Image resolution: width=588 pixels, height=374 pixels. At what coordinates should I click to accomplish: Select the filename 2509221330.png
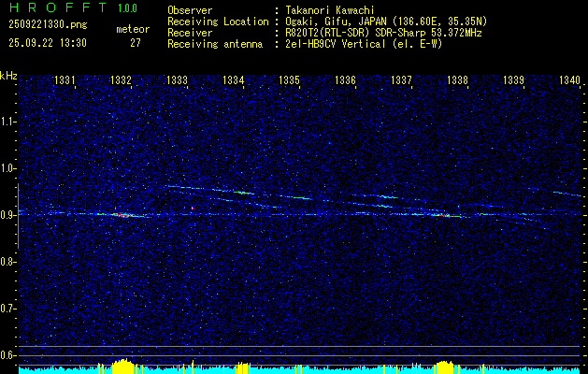tap(48, 25)
